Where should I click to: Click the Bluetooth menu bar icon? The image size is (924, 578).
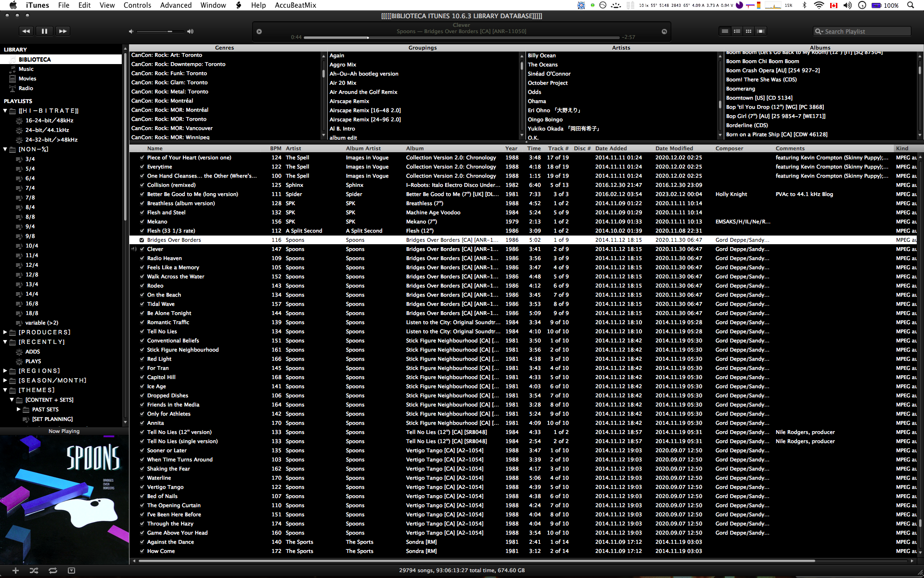click(804, 5)
